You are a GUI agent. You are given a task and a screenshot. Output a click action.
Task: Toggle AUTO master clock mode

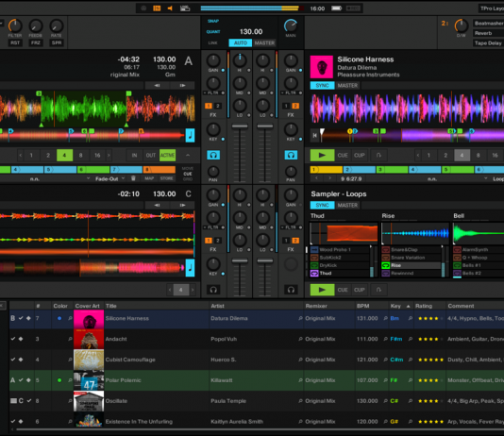pyautogui.click(x=241, y=42)
